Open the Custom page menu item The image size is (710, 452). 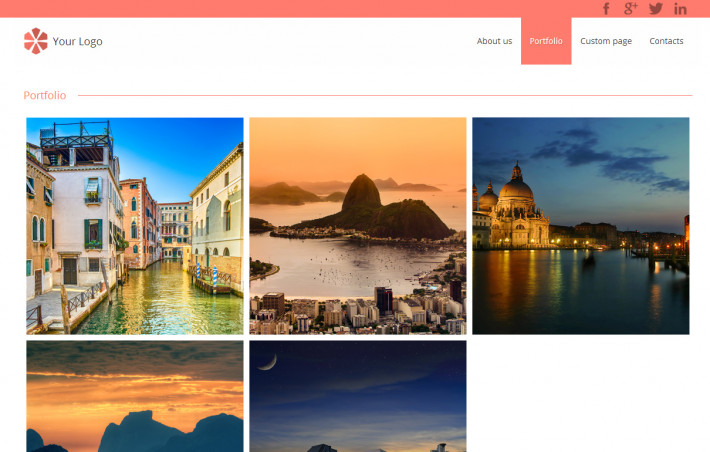(x=606, y=41)
